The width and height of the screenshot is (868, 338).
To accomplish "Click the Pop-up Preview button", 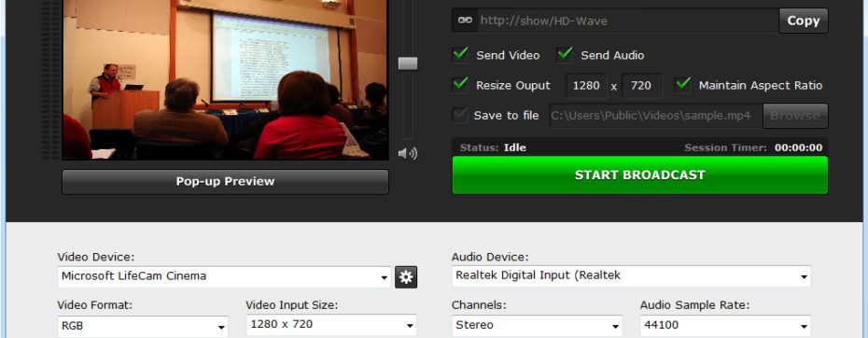I will [x=225, y=182].
